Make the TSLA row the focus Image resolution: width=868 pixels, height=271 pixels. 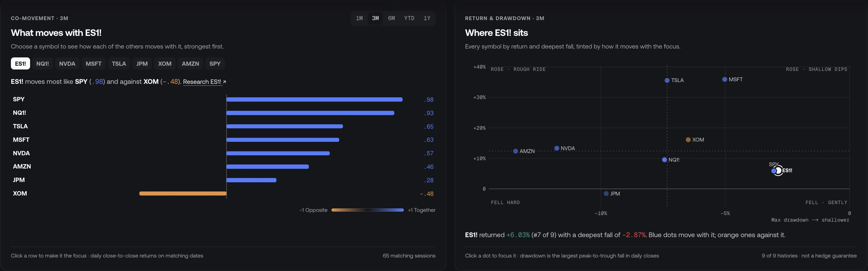(223, 126)
